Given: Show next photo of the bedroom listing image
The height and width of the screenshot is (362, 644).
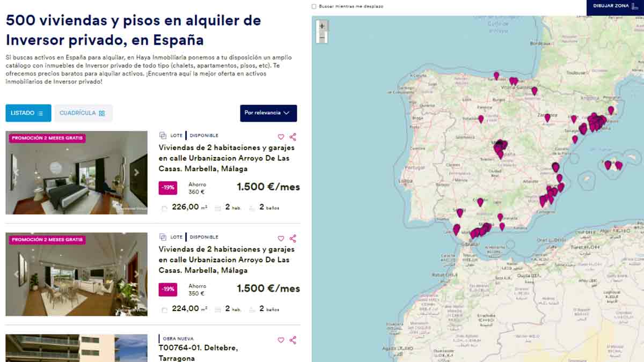Looking at the screenshot, I should click(137, 173).
